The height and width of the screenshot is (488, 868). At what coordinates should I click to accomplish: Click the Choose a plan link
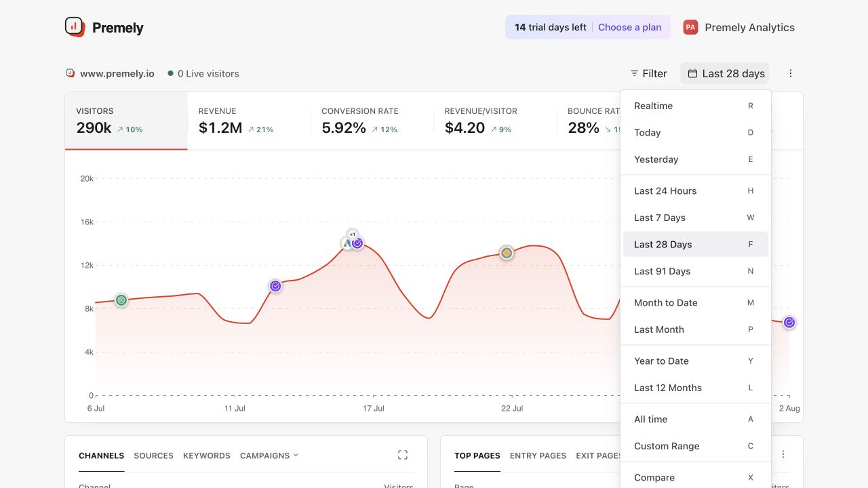pos(630,27)
